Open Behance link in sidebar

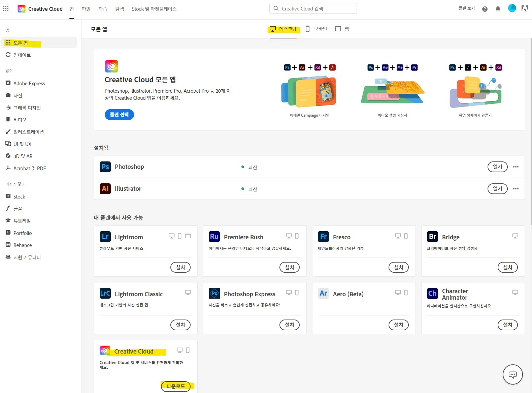coord(19,245)
